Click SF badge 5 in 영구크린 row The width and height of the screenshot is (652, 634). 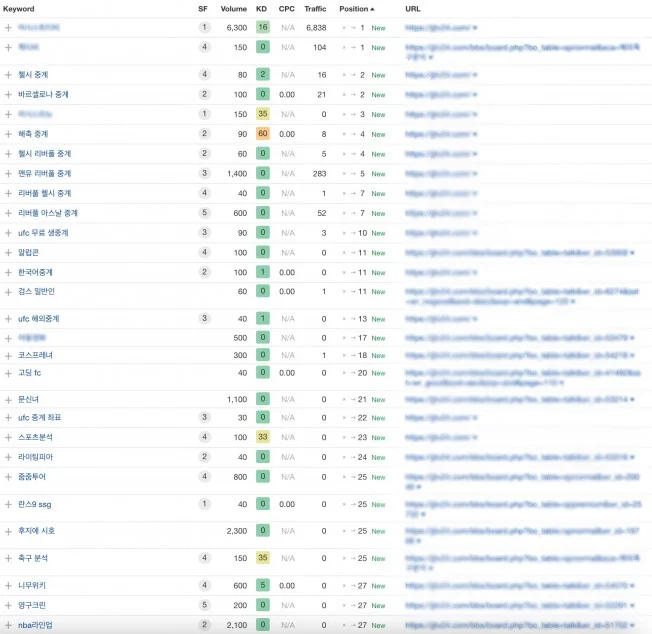click(204, 605)
